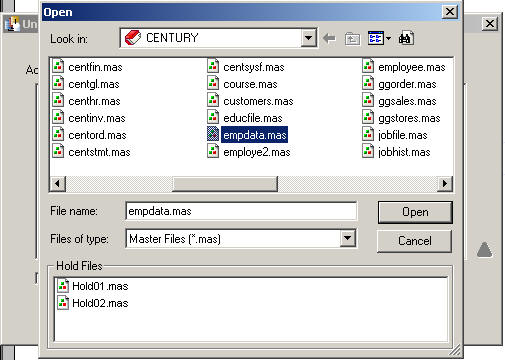Viewport: 505px width, 360px height.
Task: Select the centgl.mas file name
Action: pyautogui.click(x=94, y=84)
